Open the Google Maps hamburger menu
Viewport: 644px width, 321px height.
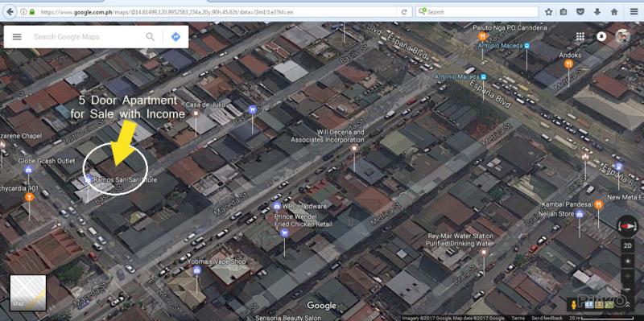point(17,37)
